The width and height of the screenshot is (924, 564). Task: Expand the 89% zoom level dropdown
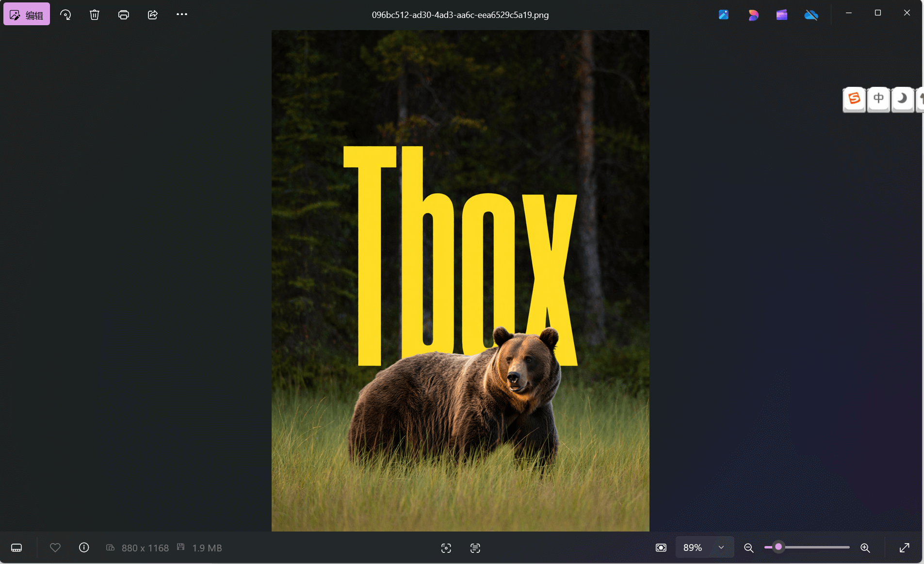coord(721,548)
